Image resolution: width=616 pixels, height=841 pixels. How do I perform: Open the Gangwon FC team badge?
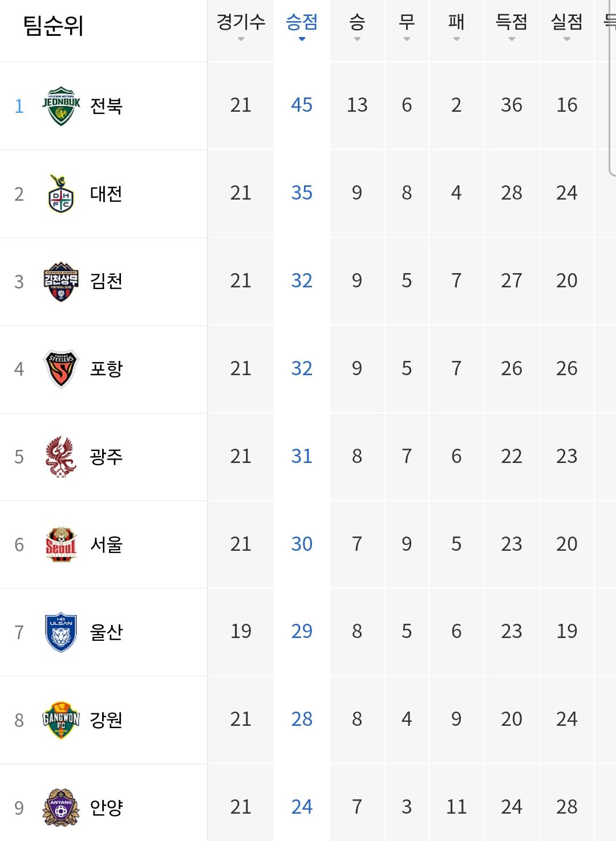tap(61, 720)
